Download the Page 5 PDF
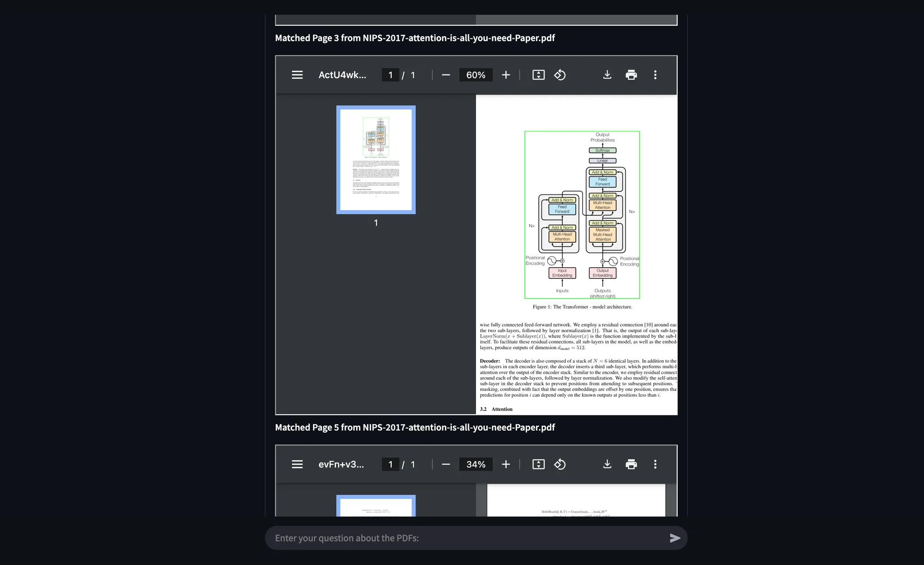The image size is (924, 565). tap(607, 464)
